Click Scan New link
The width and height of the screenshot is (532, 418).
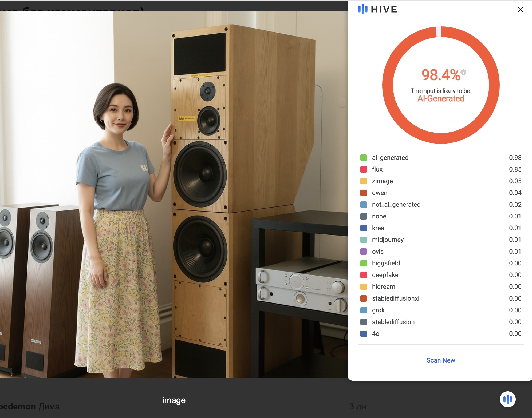441,360
